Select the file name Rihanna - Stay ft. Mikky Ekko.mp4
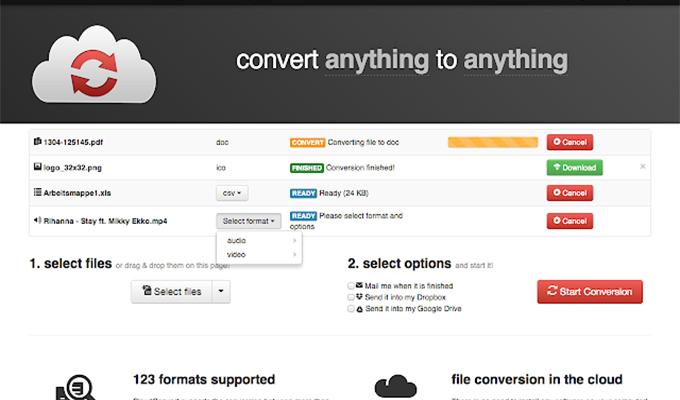This screenshot has width=680, height=400. click(x=105, y=221)
